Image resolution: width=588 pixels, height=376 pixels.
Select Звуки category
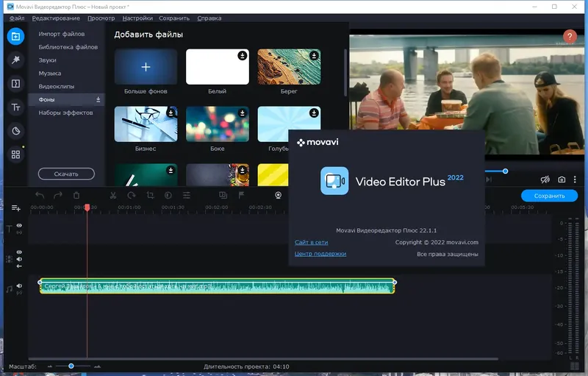[47, 60]
